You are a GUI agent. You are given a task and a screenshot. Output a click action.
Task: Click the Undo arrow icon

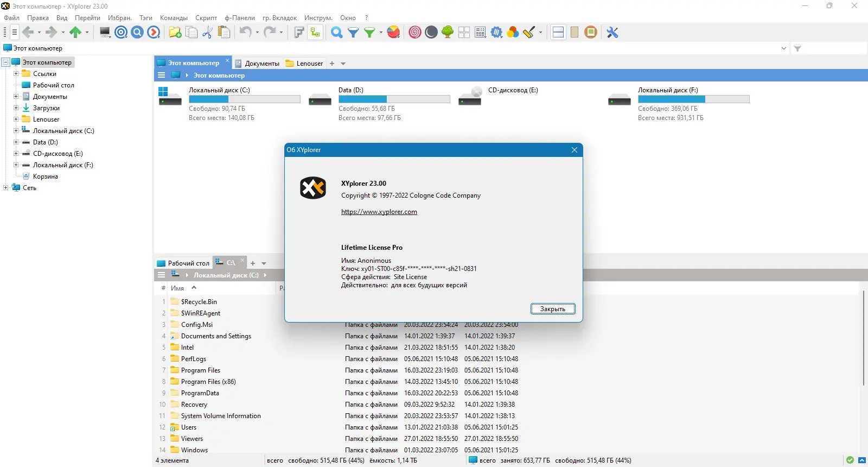245,33
